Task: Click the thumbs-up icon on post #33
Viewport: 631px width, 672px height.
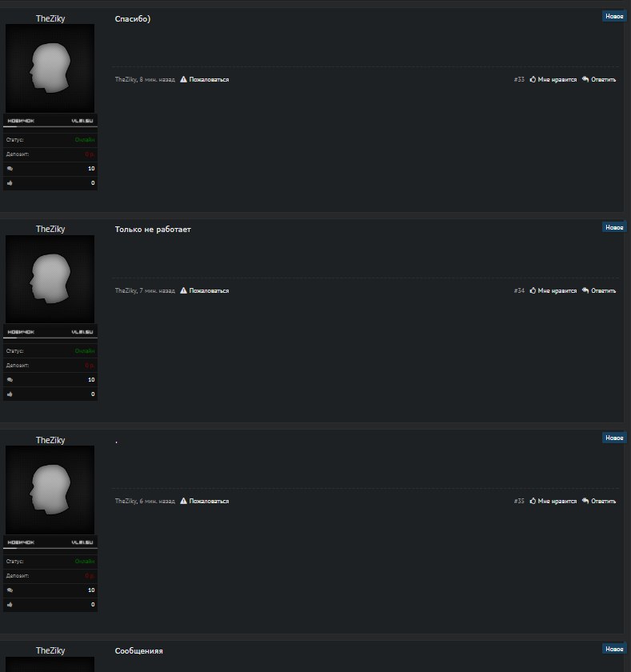Action: pos(533,79)
